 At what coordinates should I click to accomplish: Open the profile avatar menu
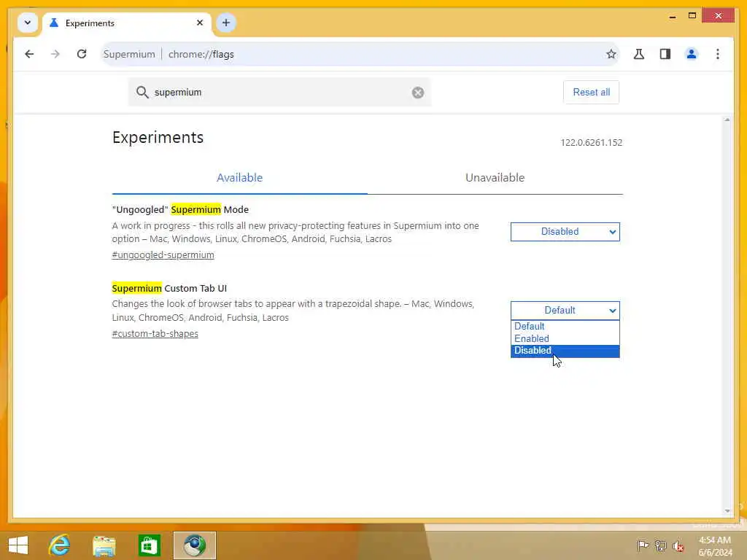coord(692,54)
